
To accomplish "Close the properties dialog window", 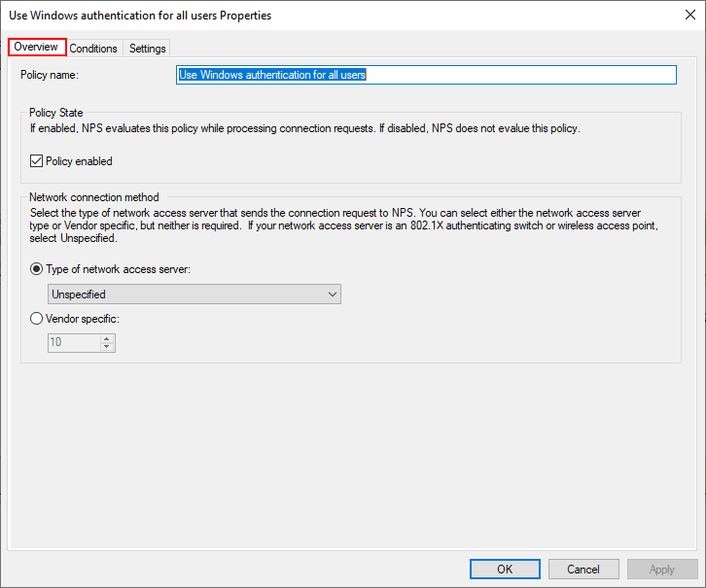I will (x=689, y=16).
